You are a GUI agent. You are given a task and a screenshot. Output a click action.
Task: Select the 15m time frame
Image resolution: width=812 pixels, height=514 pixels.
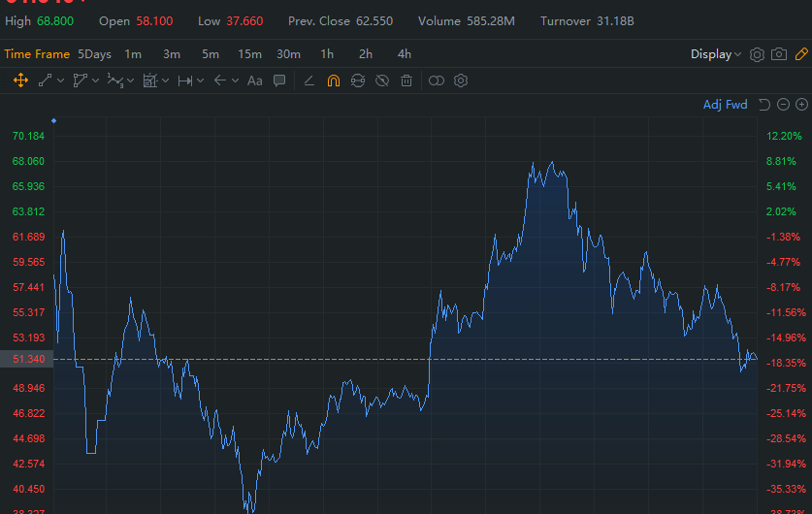pyautogui.click(x=249, y=54)
